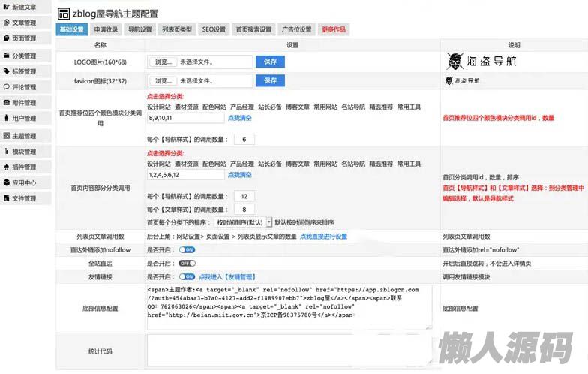Select 产品经理 in 首页推荐位 categories
The height and width of the screenshot is (374, 588).
[x=242, y=107]
